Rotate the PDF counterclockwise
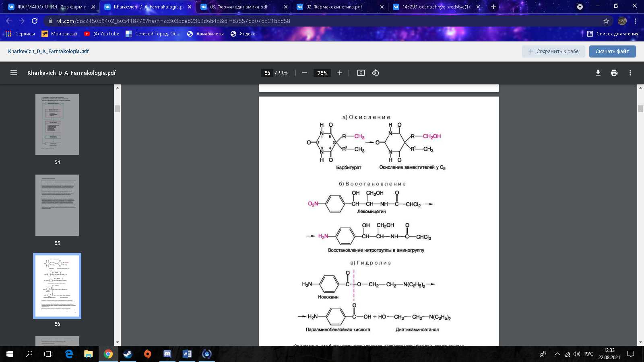This screenshot has width=644, height=362. tap(376, 73)
